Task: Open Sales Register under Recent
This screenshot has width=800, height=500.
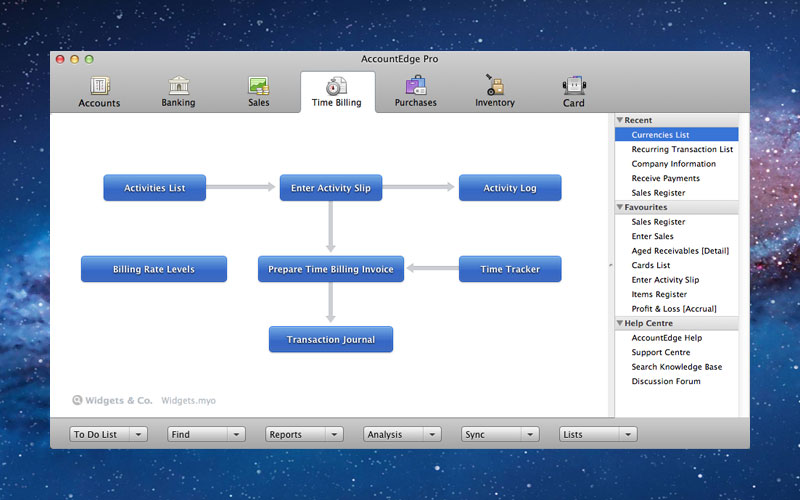Action: click(x=677, y=193)
